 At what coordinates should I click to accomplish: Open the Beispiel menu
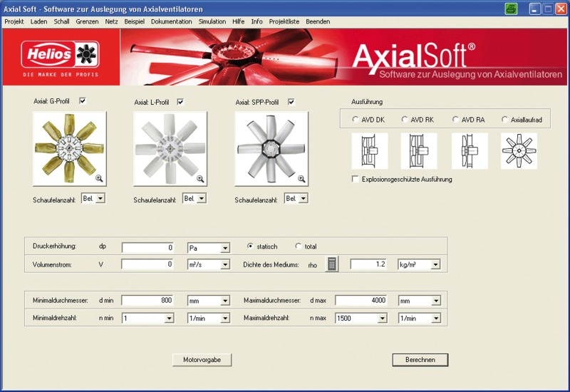point(134,21)
